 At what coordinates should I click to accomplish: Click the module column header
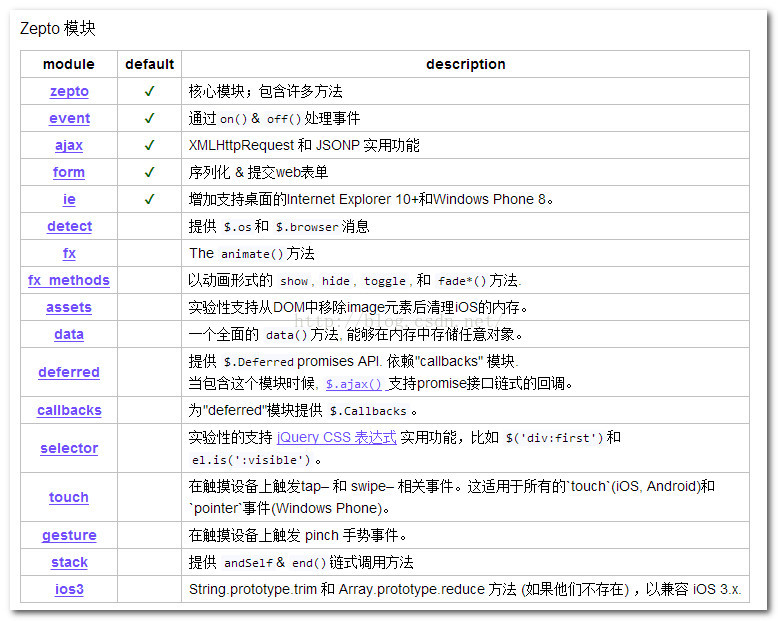pyautogui.click(x=69, y=64)
